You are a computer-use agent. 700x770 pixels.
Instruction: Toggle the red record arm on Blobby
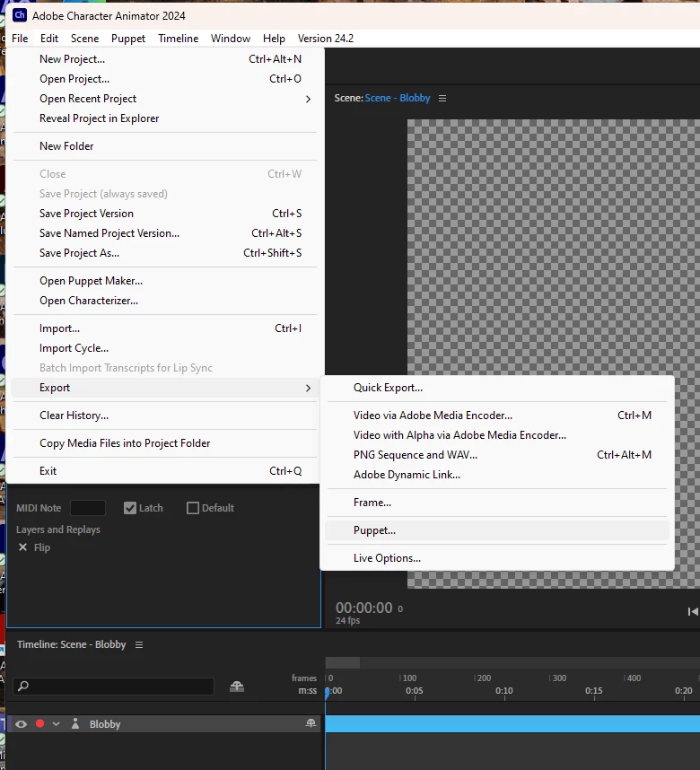40,723
